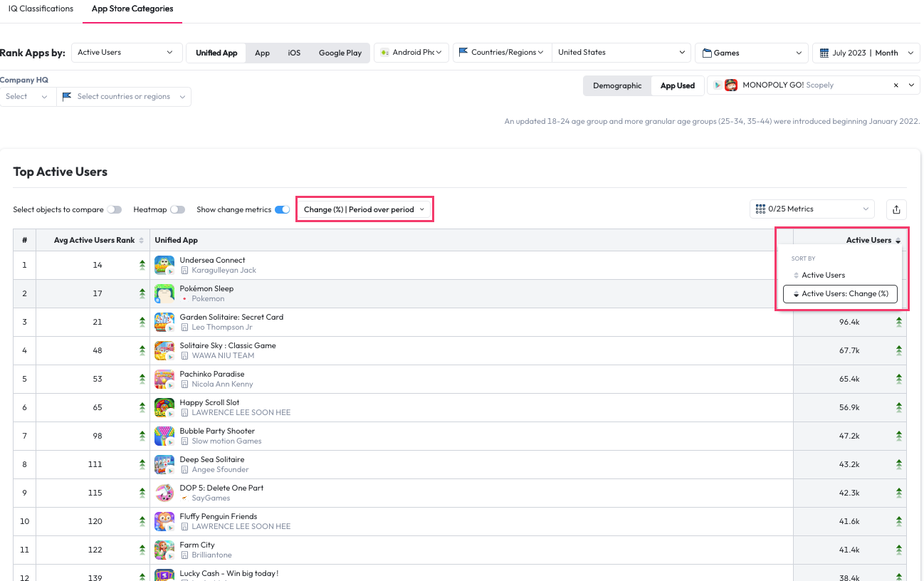Open Brilliantone publisher link

(x=211, y=555)
